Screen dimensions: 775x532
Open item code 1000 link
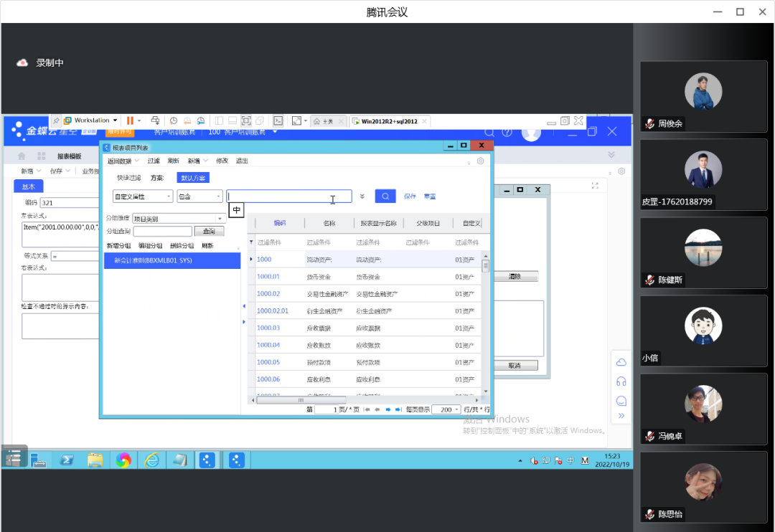[264, 260]
